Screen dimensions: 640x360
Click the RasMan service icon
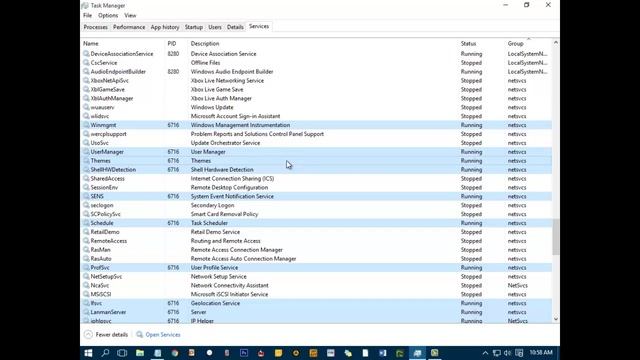pyautogui.click(x=86, y=250)
